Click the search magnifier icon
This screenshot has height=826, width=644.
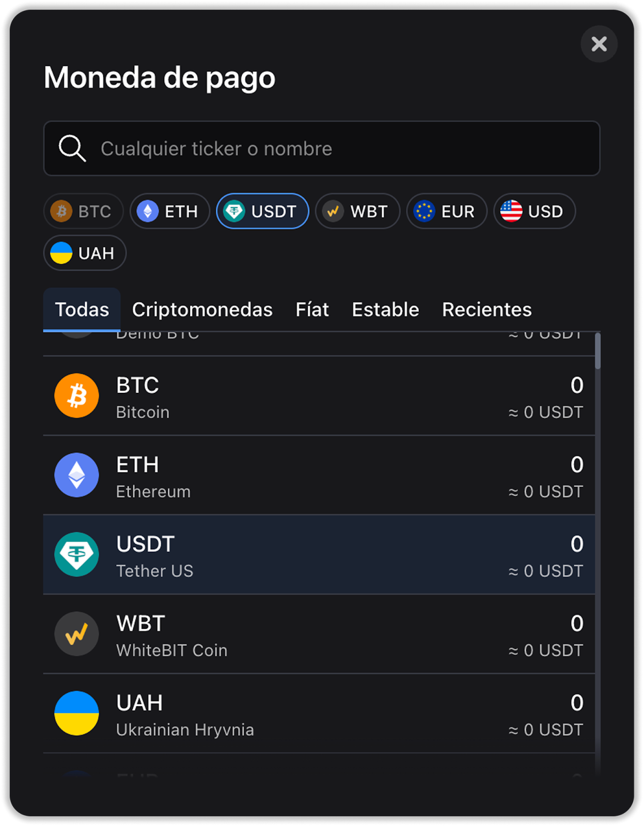point(72,149)
